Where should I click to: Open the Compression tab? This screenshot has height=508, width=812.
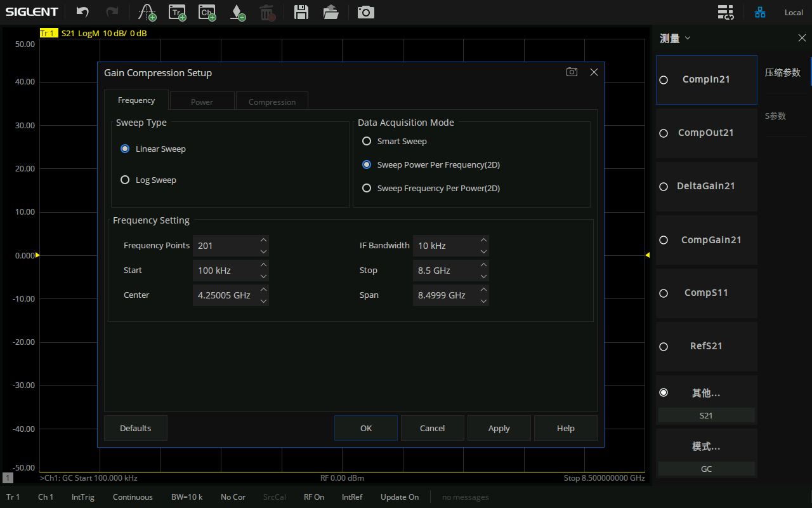click(x=272, y=102)
